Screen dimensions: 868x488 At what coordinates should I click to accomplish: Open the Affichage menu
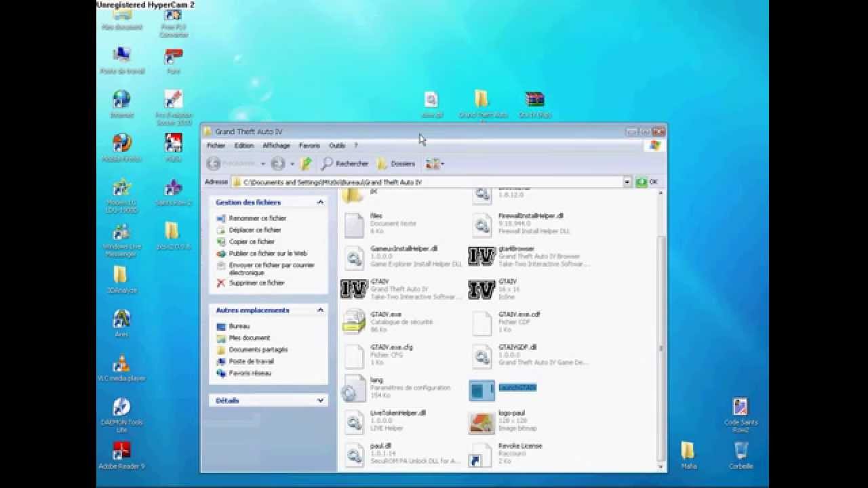point(276,146)
